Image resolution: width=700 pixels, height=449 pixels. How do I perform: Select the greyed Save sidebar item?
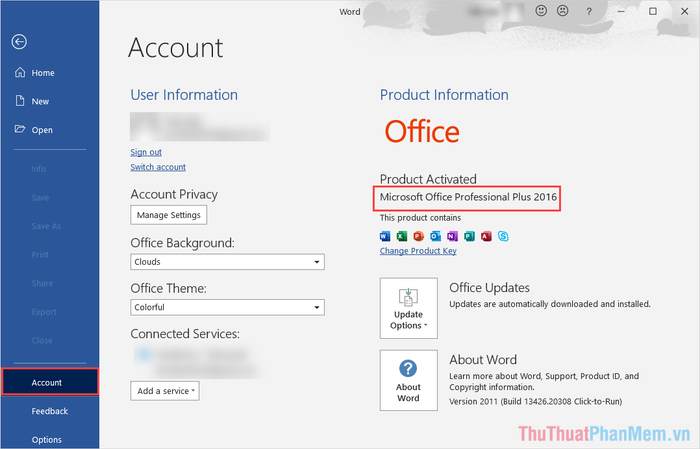40,198
